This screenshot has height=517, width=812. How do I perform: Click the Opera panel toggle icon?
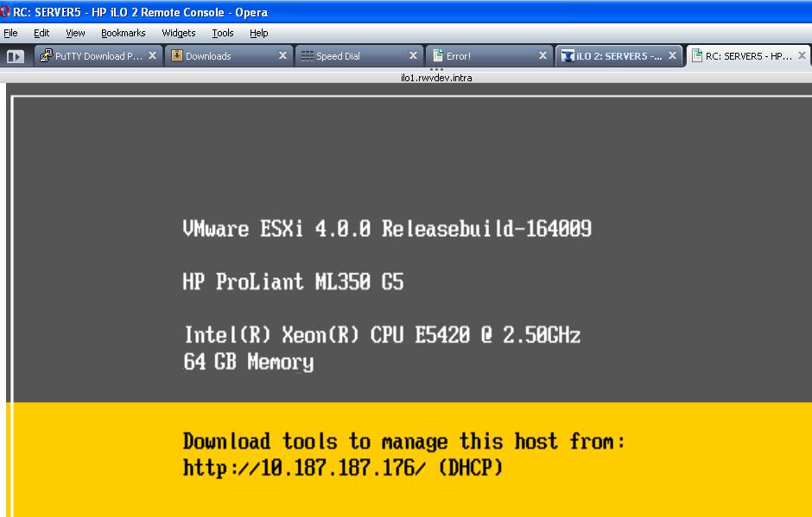16,56
